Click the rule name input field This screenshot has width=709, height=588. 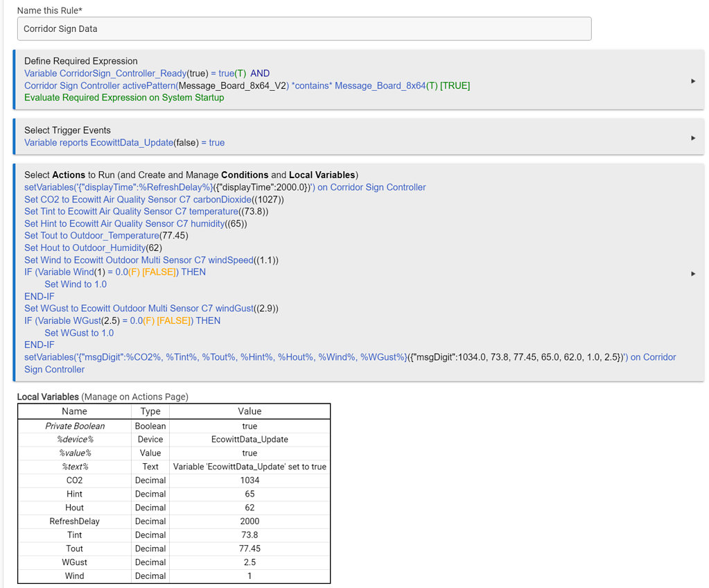click(x=304, y=29)
